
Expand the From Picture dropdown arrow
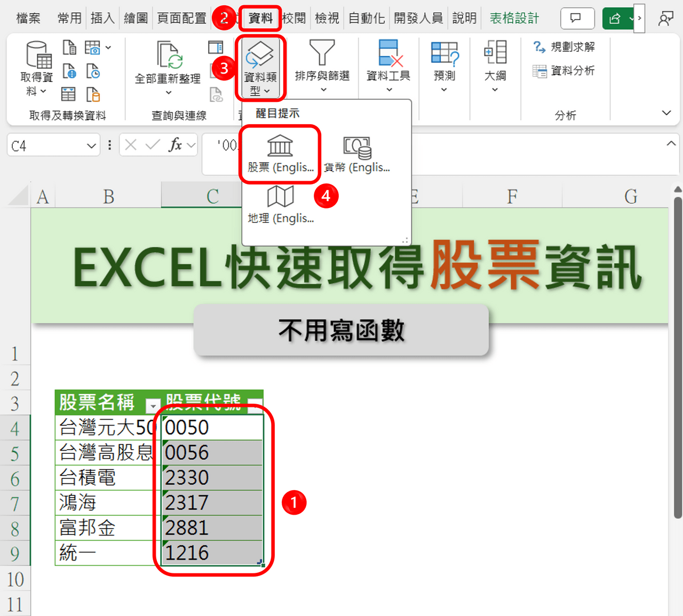pyautogui.click(x=108, y=47)
